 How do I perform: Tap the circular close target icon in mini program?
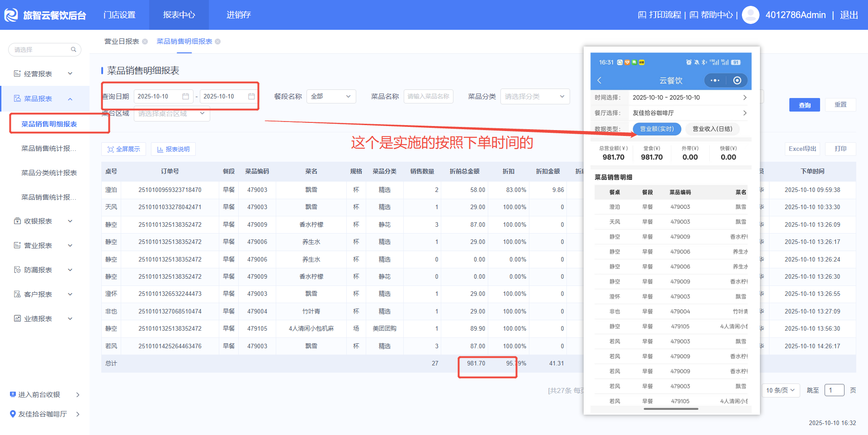(737, 80)
